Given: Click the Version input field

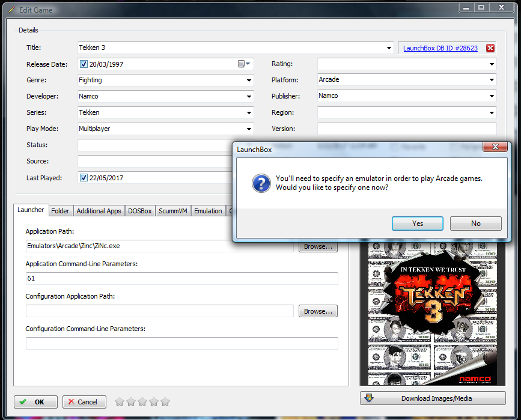Looking at the screenshot, I should coord(407,129).
